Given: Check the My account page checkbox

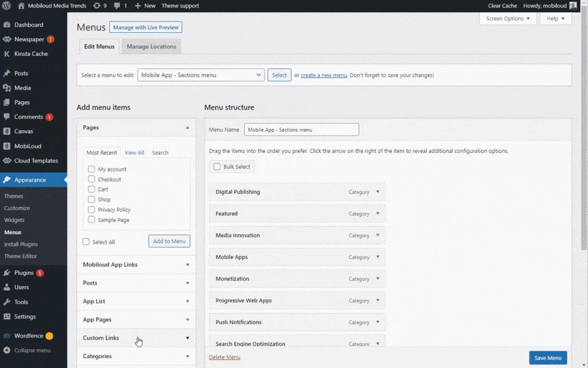Looking at the screenshot, I should pos(91,169).
